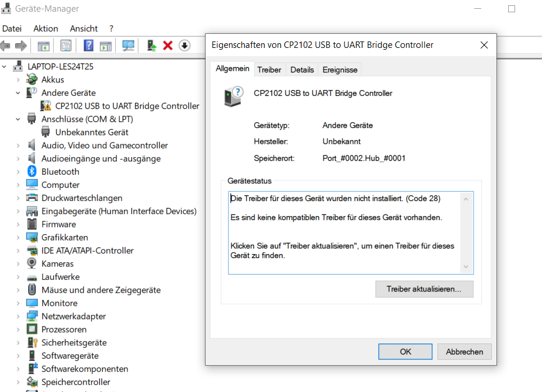Expand the Akkus category
This screenshot has width=542, height=392.
pyautogui.click(x=19, y=79)
